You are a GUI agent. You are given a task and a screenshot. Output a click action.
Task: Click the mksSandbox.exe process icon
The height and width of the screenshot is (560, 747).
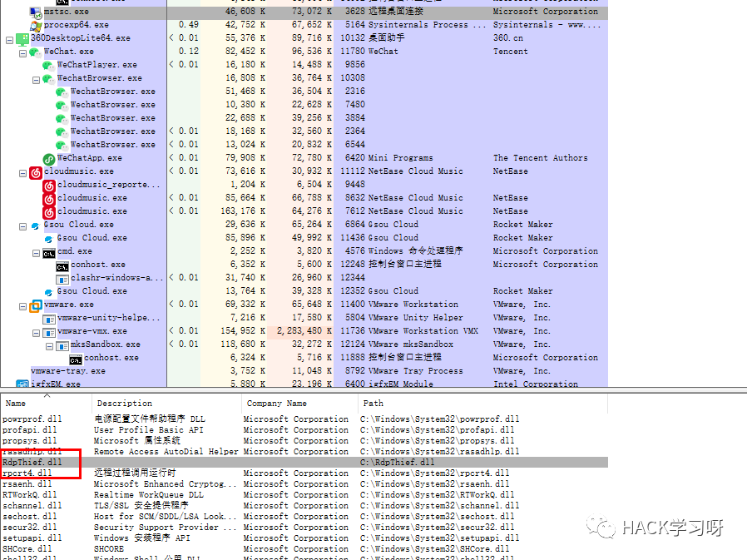point(62,346)
